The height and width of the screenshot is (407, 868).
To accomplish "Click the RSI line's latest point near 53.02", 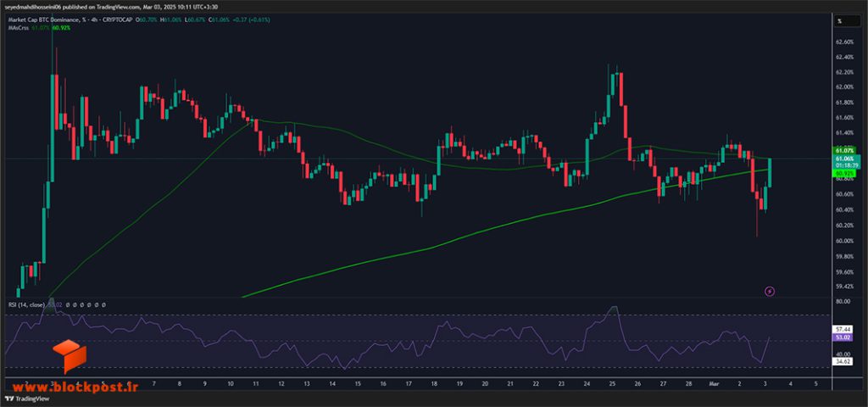I will coord(770,337).
